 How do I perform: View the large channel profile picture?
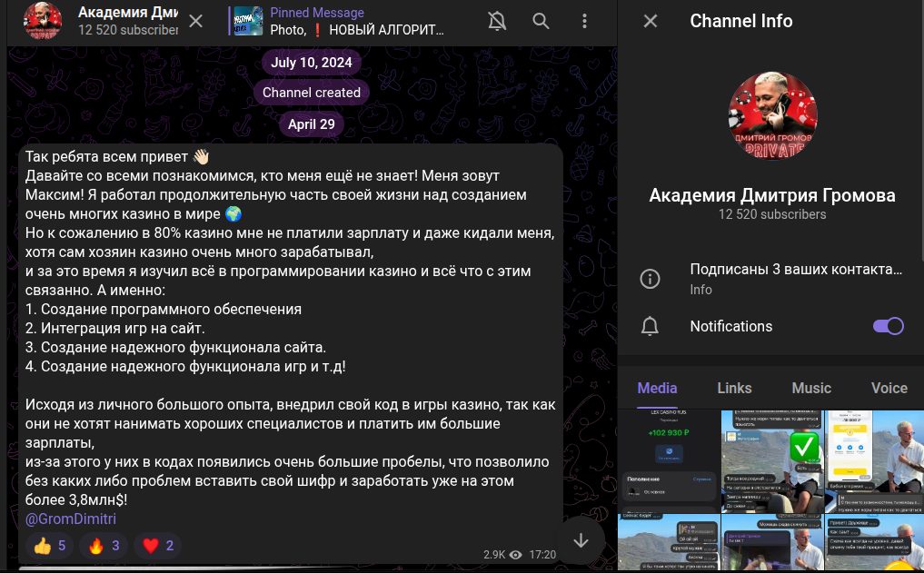click(772, 116)
